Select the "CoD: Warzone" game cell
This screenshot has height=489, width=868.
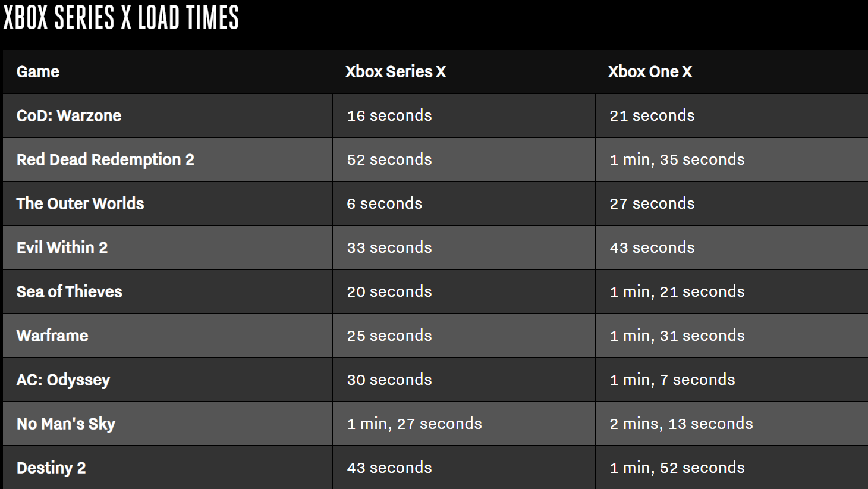point(69,115)
